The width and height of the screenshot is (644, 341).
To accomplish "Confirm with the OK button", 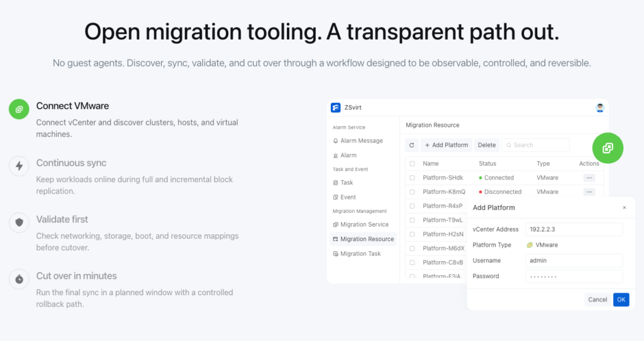I will pyautogui.click(x=621, y=300).
